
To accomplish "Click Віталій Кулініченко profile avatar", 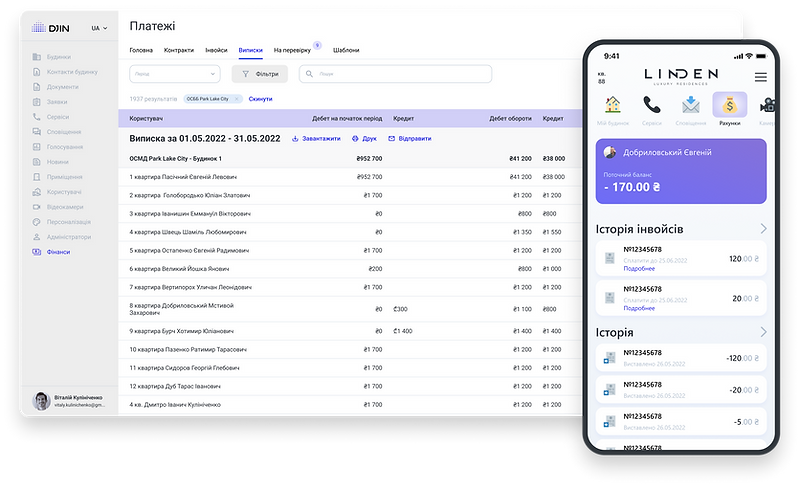I will click(41, 401).
